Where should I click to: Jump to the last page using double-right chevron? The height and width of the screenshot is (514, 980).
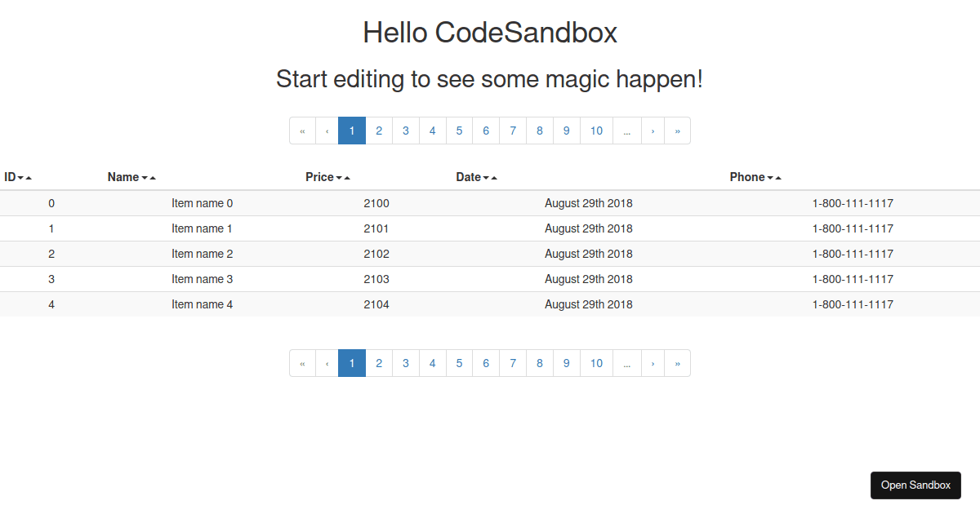[x=677, y=131]
